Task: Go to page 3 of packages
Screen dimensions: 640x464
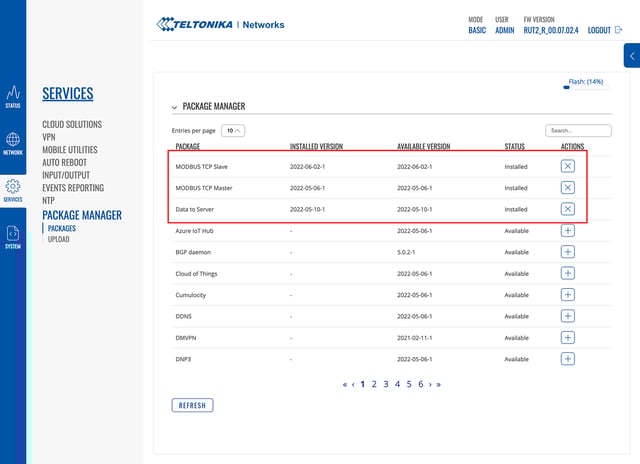Action: coord(386,384)
